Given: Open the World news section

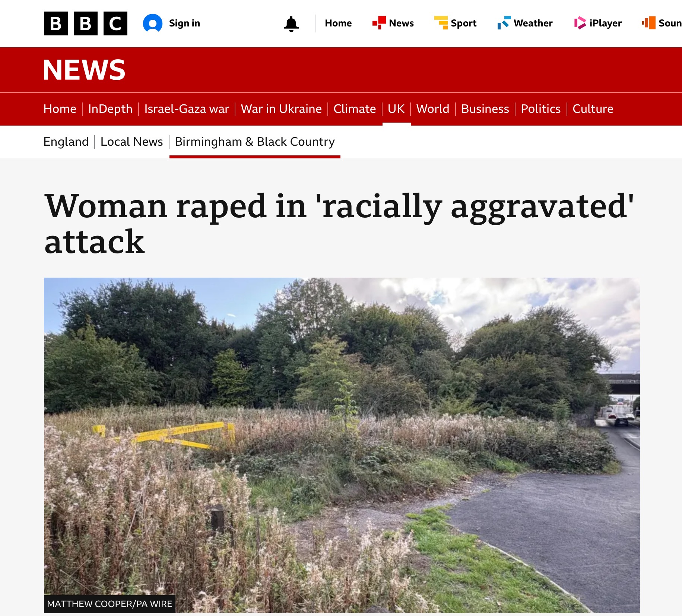Looking at the screenshot, I should 433,109.
